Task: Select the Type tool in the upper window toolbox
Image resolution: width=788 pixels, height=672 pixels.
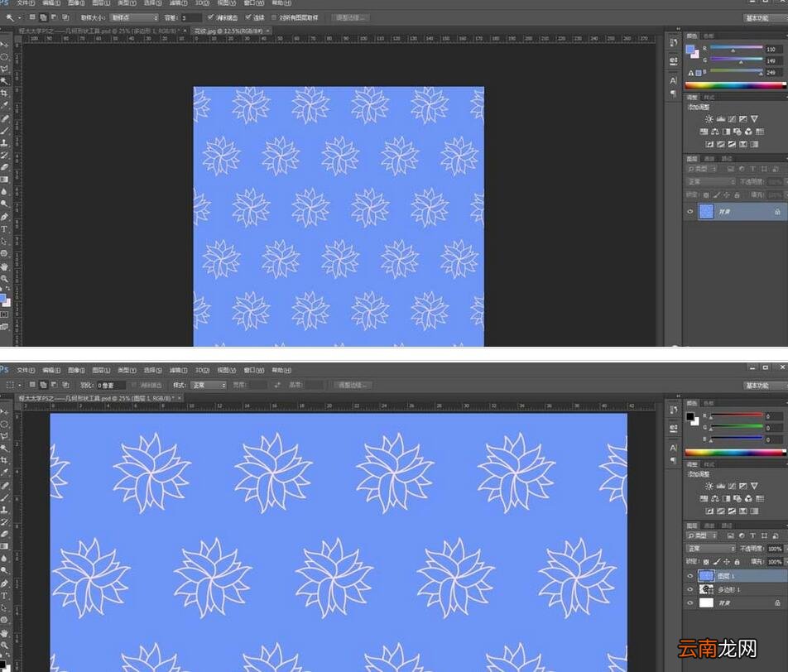Action: pyautogui.click(x=4, y=228)
